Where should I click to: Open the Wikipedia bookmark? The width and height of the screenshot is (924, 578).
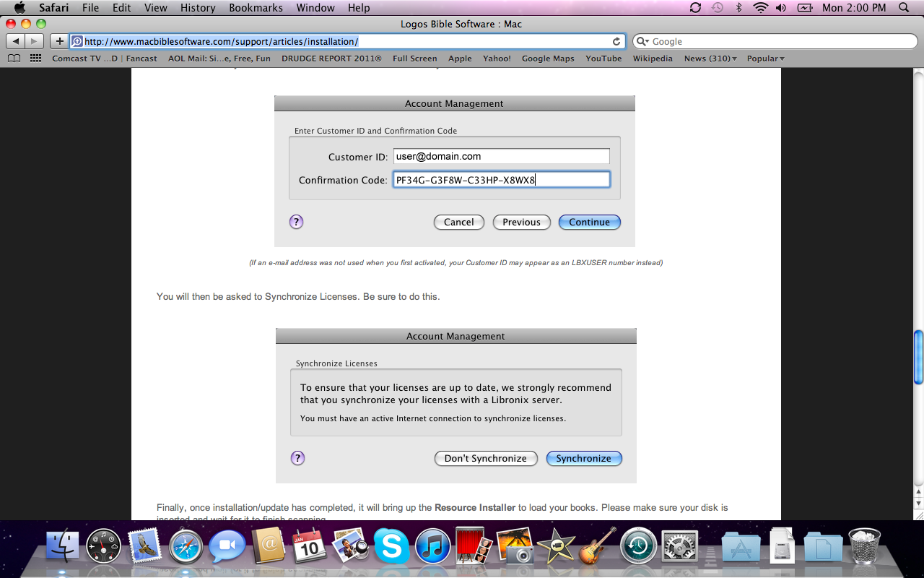tap(653, 59)
